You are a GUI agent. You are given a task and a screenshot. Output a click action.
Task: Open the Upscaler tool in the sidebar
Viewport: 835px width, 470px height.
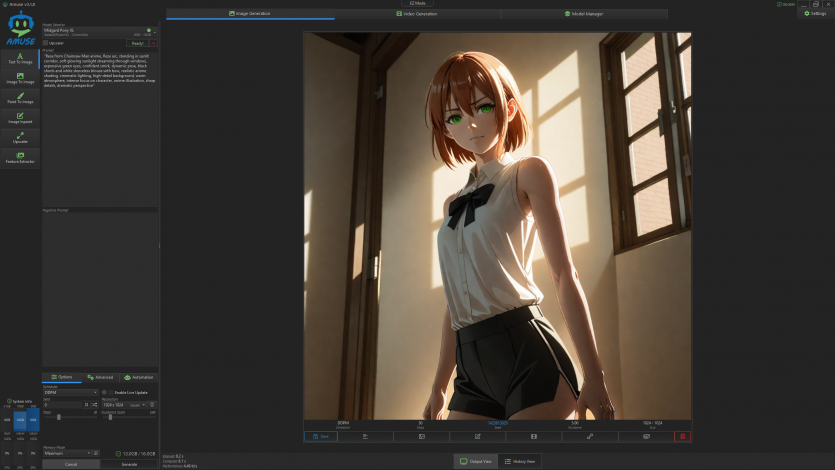(x=20, y=138)
